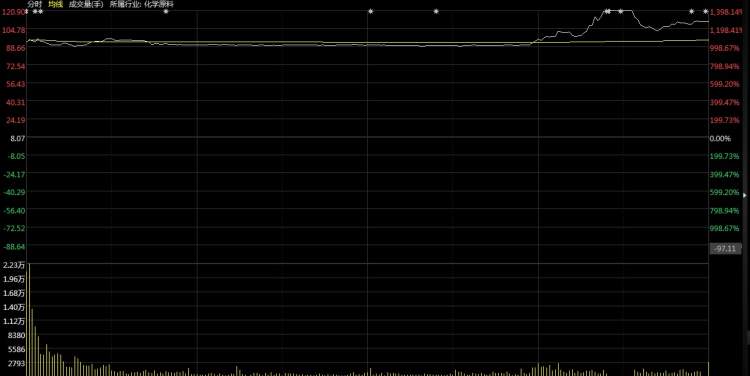
Task: Click the 0.00% percentage axis label
Action: (720, 138)
